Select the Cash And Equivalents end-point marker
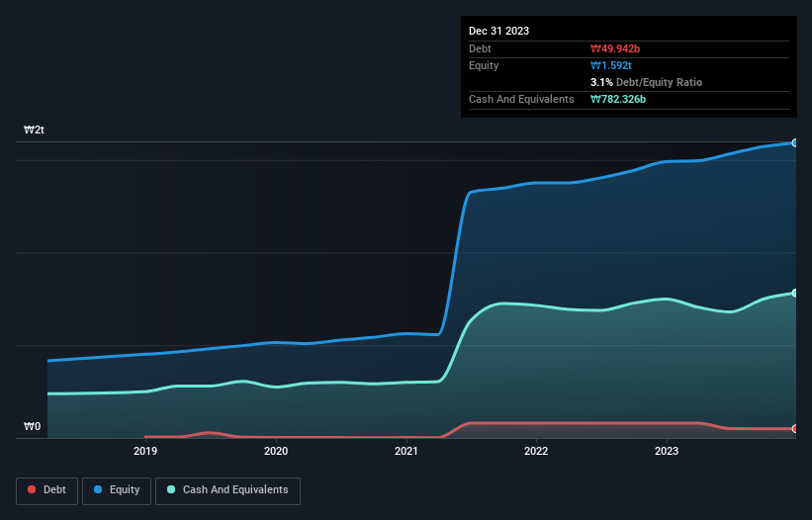Image resolution: width=812 pixels, height=520 pixels. tap(795, 293)
